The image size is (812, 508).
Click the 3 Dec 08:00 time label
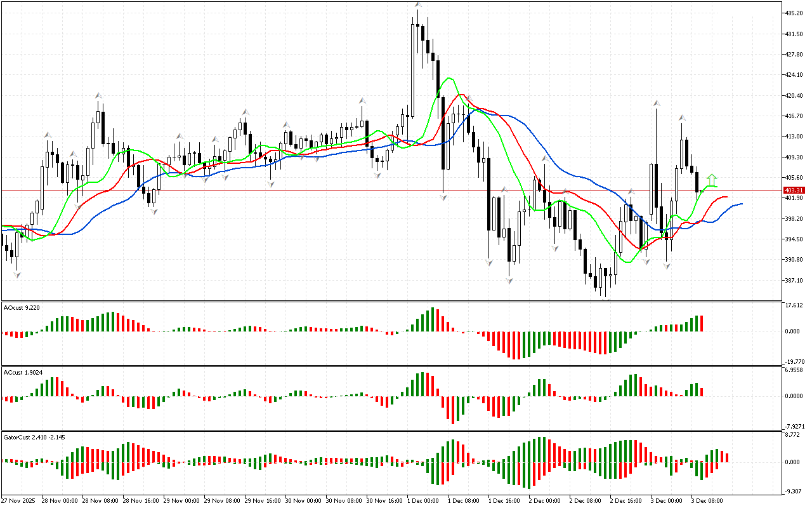(707, 501)
